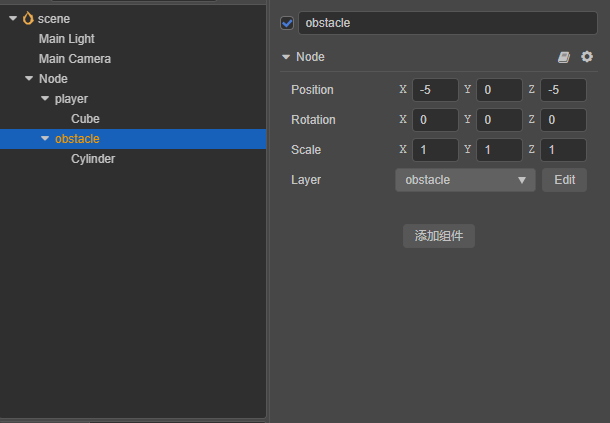Open Node component help book icon
Screen dimensions: 610x423
[564, 58]
